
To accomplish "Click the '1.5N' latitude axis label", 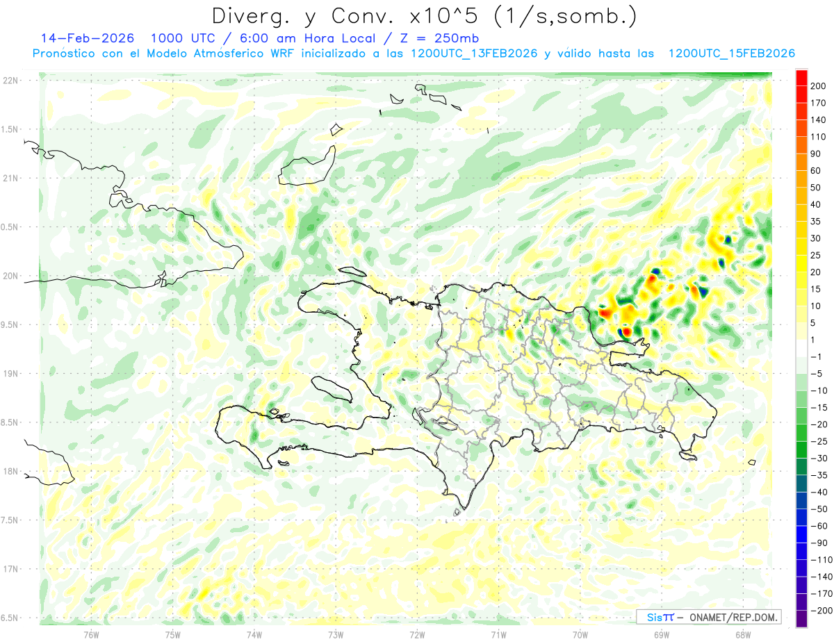I will pyautogui.click(x=10, y=129).
